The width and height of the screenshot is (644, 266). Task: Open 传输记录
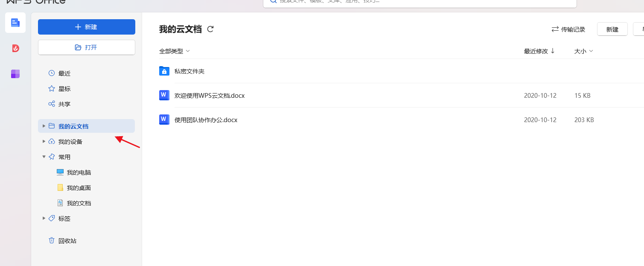568,29
